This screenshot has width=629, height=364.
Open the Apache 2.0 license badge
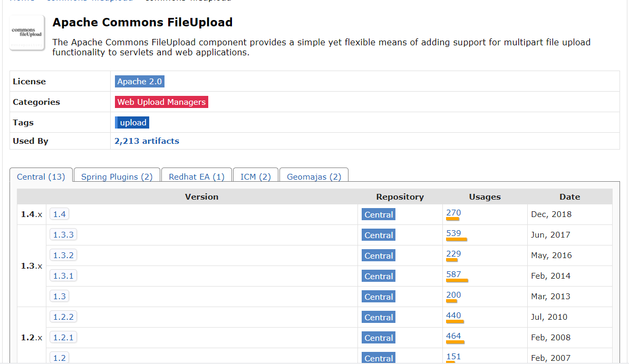pyautogui.click(x=140, y=81)
